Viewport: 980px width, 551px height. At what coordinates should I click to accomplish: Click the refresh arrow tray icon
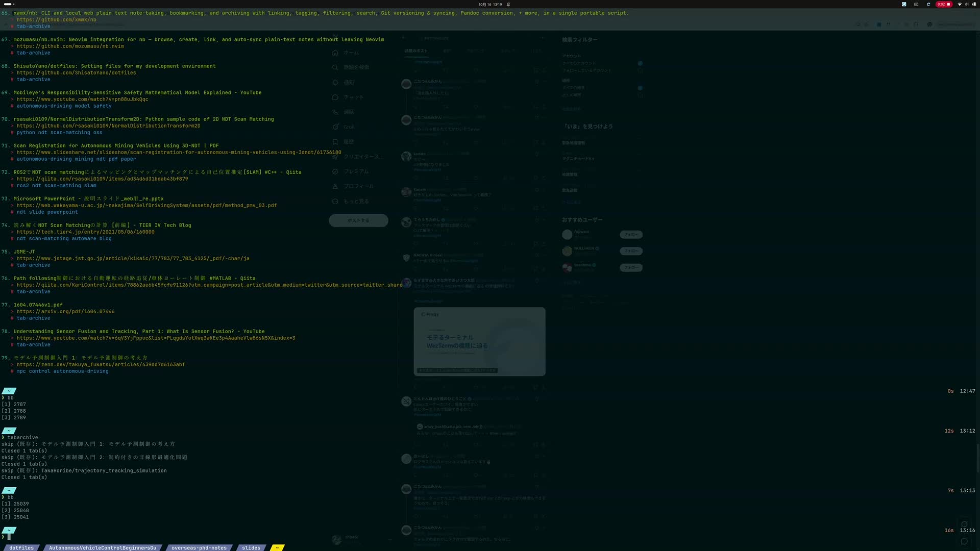(928, 4)
